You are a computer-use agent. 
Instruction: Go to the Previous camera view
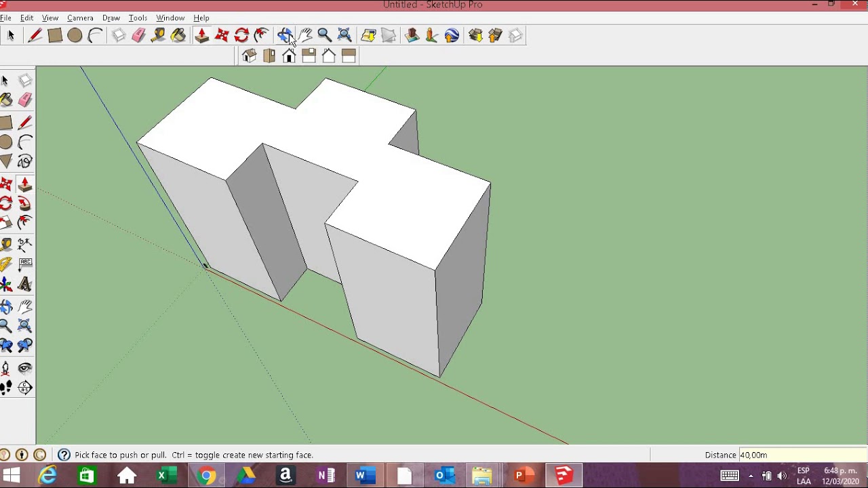pyautogui.click(x=6, y=346)
